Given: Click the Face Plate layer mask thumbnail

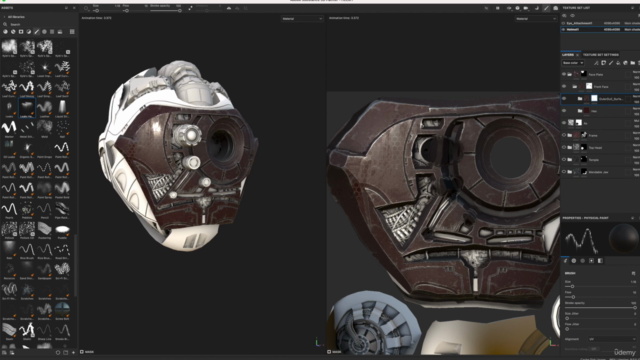Looking at the screenshot, I should (x=584, y=74).
